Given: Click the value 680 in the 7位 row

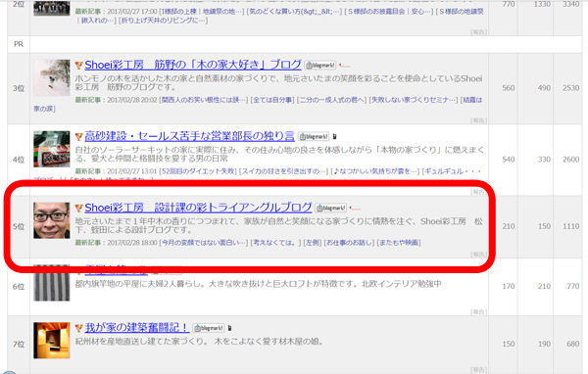Looking at the screenshot, I should pyautogui.click(x=573, y=344).
